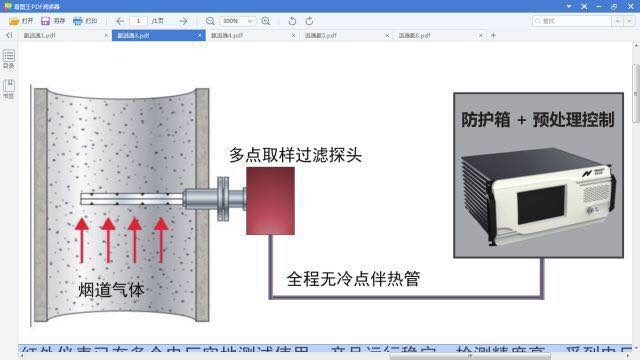Open the outline panel in left sidebar
640x360 pixels.
[9, 59]
